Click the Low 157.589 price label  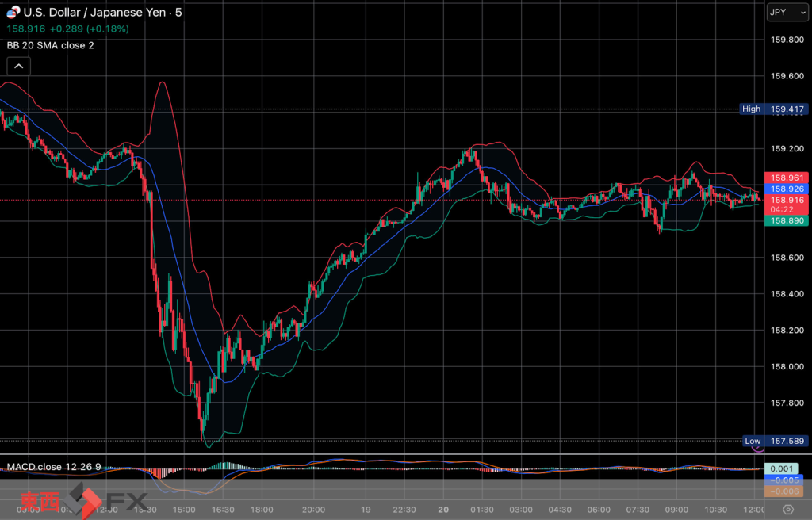[775, 441]
